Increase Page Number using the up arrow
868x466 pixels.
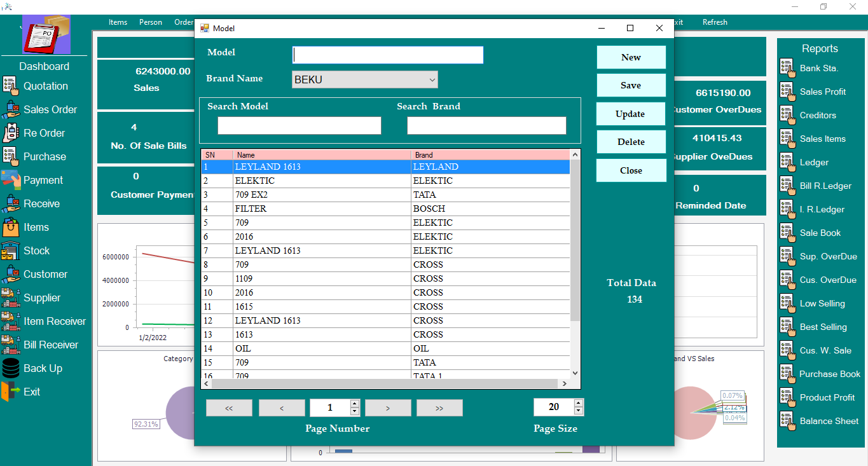pyautogui.click(x=354, y=404)
